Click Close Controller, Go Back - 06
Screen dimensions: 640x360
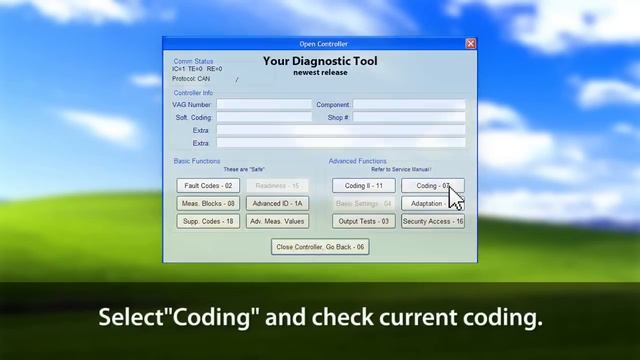click(x=320, y=247)
